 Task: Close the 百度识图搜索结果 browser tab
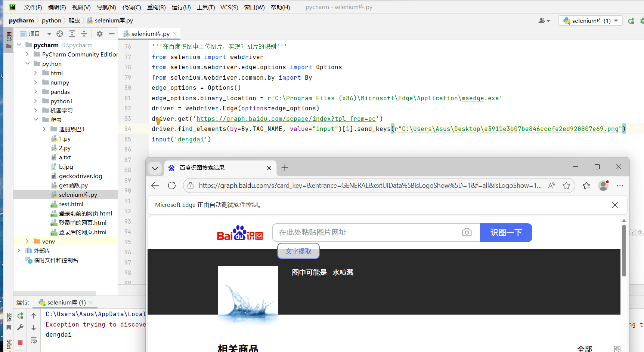pos(269,168)
